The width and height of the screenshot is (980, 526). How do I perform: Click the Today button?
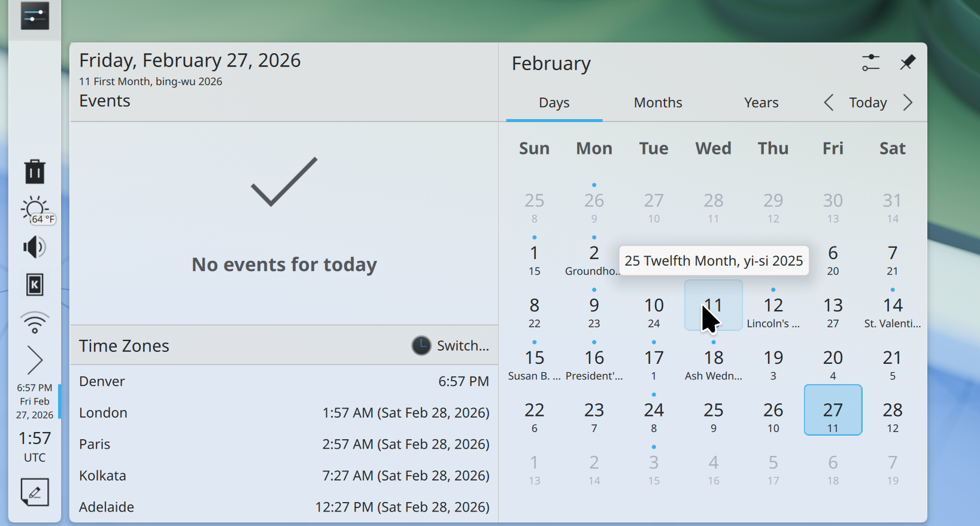click(867, 103)
